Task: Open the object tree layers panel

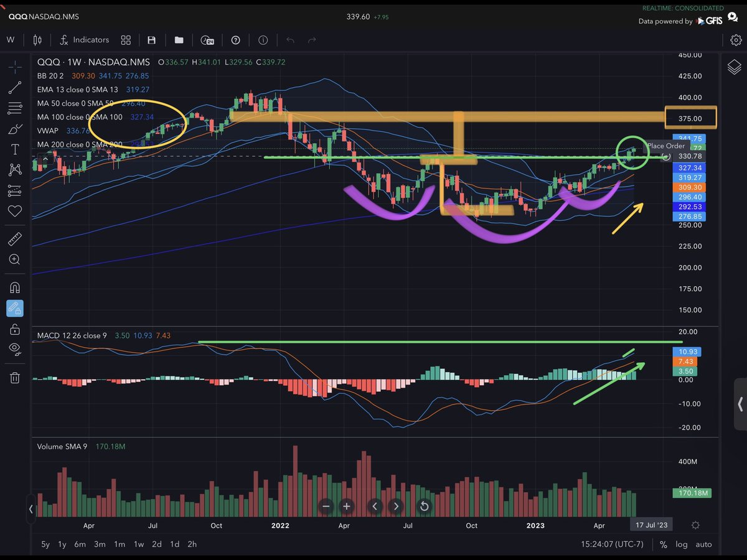Action: (x=734, y=67)
